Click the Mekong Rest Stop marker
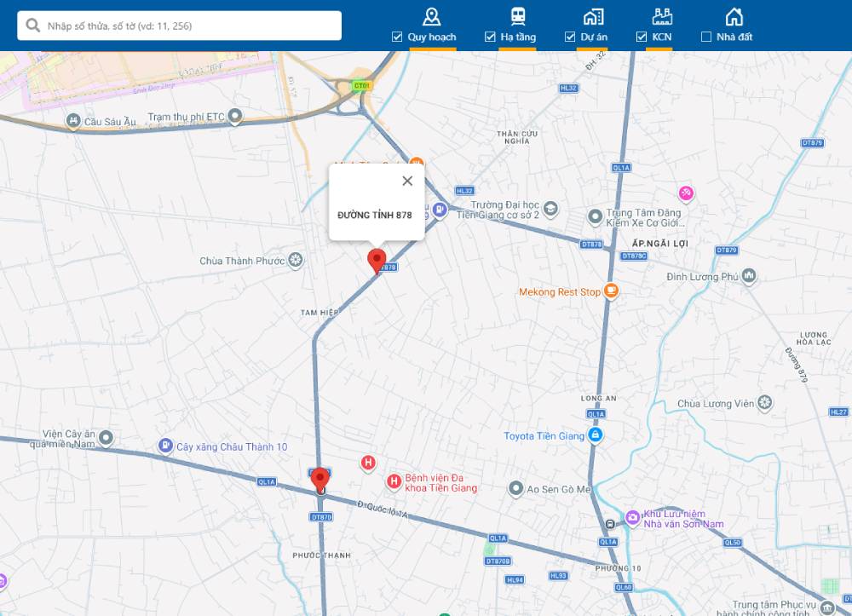 click(x=611, y=291)
